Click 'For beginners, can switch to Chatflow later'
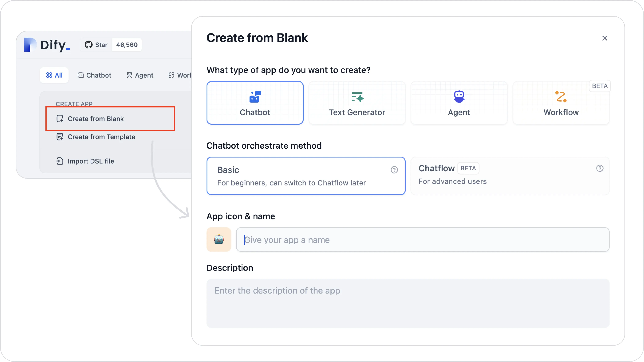Image resolution: width=644 pixels, height=362 pixels. tap(291, 183)
